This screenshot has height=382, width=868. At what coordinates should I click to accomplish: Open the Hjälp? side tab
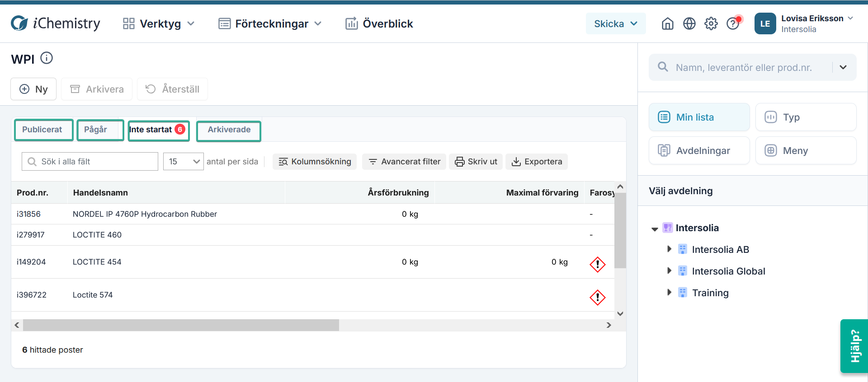tap(854, 346)
